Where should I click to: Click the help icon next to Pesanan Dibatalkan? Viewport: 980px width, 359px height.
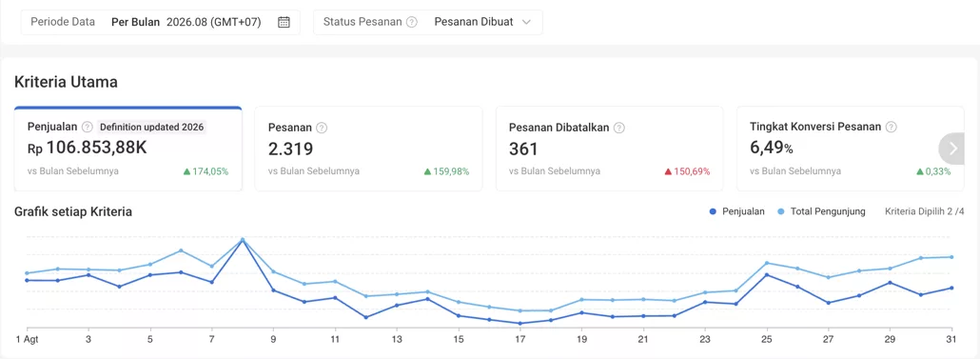coord(618,128)
